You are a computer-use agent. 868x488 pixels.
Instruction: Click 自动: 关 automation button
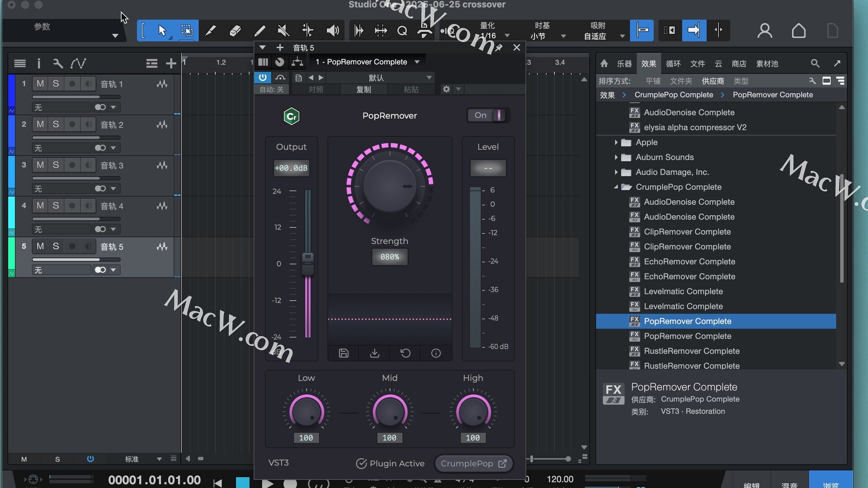coord(272,89)
